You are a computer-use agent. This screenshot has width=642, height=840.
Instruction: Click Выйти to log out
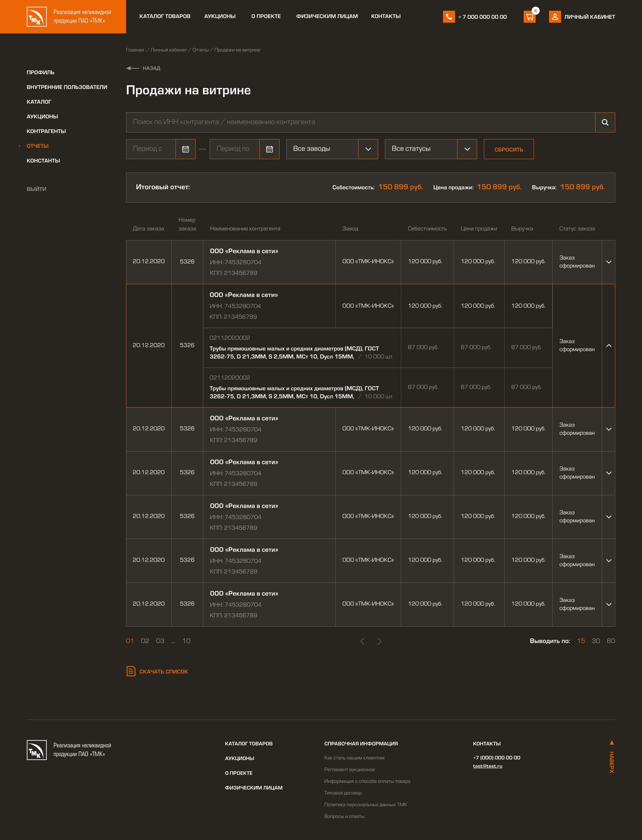(36, 189)
